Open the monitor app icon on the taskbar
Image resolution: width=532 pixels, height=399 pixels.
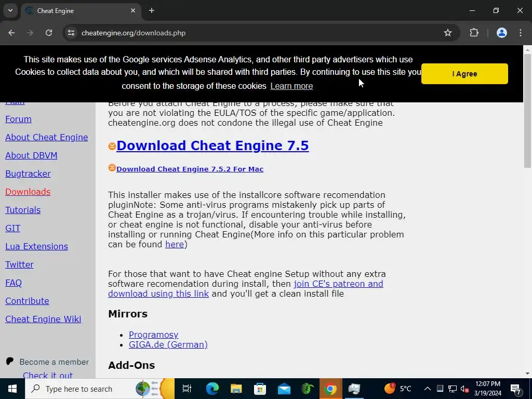click(x=354, y=389)
